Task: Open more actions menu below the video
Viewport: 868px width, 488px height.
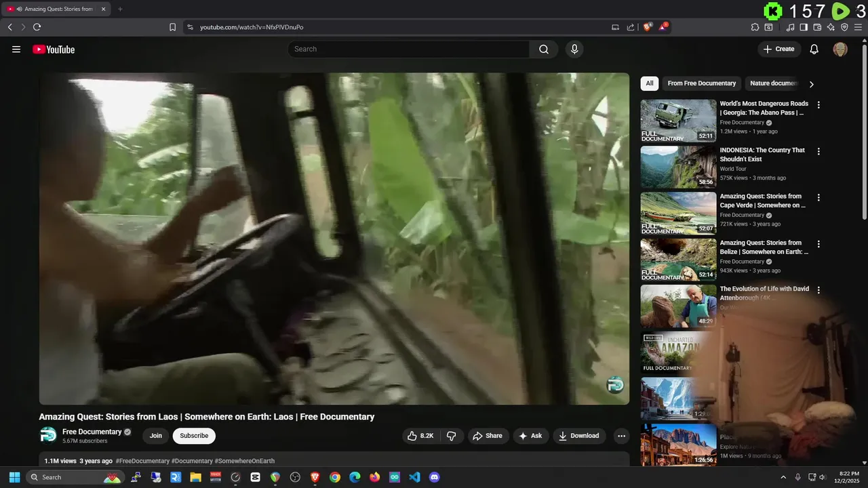Action: coord(620,436)
